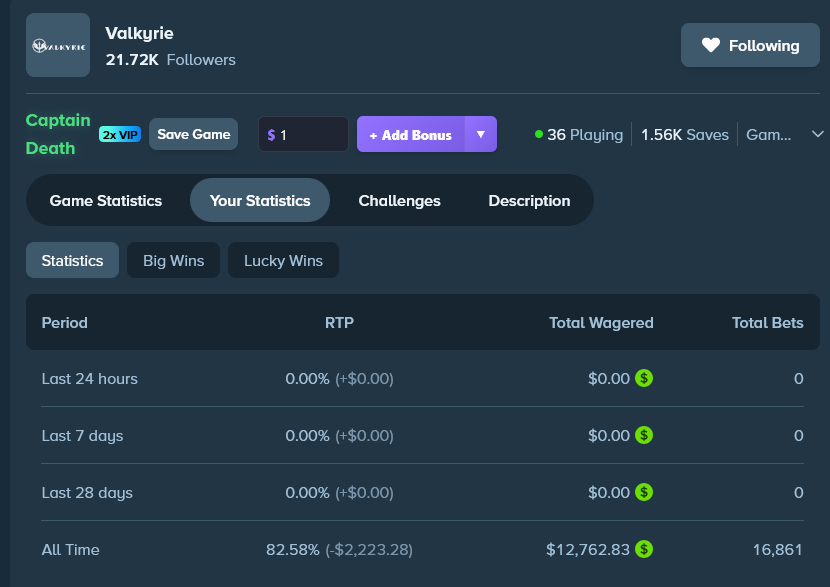
Task: Click the purple dollar sign icon
Action: [271, 135]
